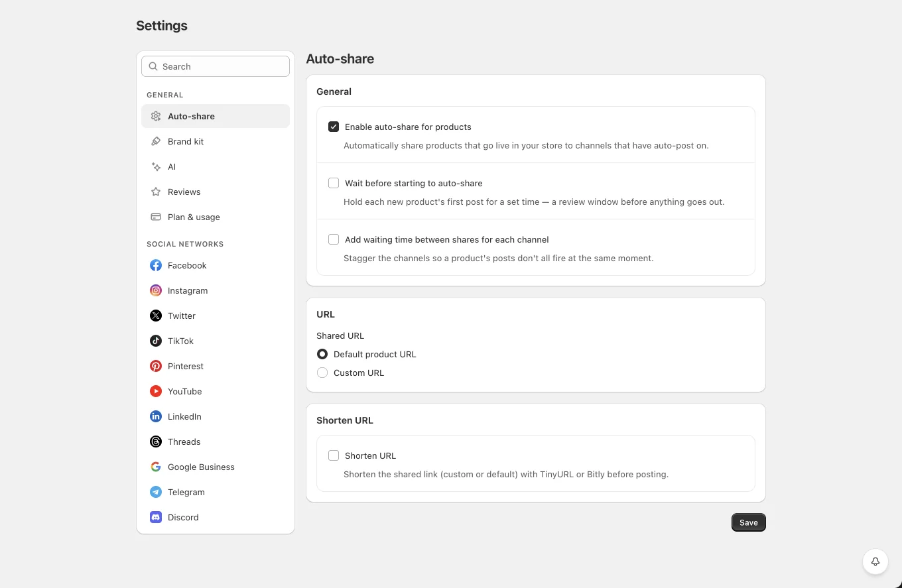
Task: Open the Auto-share settings menu item
Action: (216, 116)
